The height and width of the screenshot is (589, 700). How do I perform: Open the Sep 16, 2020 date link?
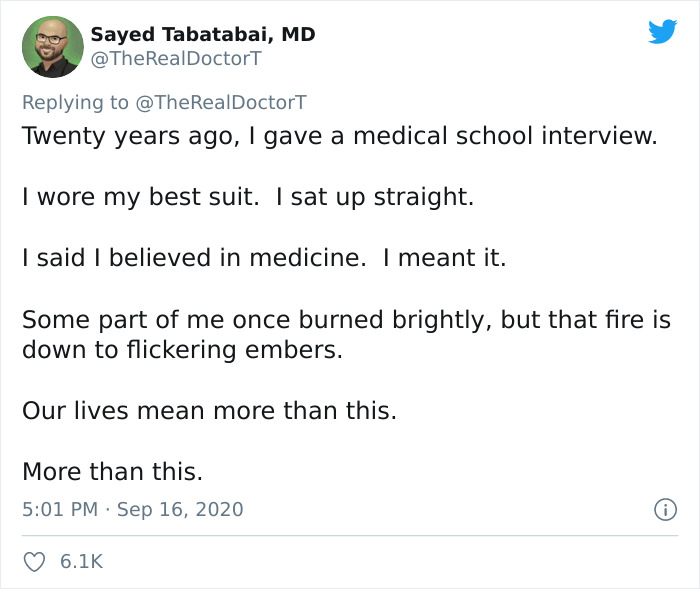coord(180,509)
